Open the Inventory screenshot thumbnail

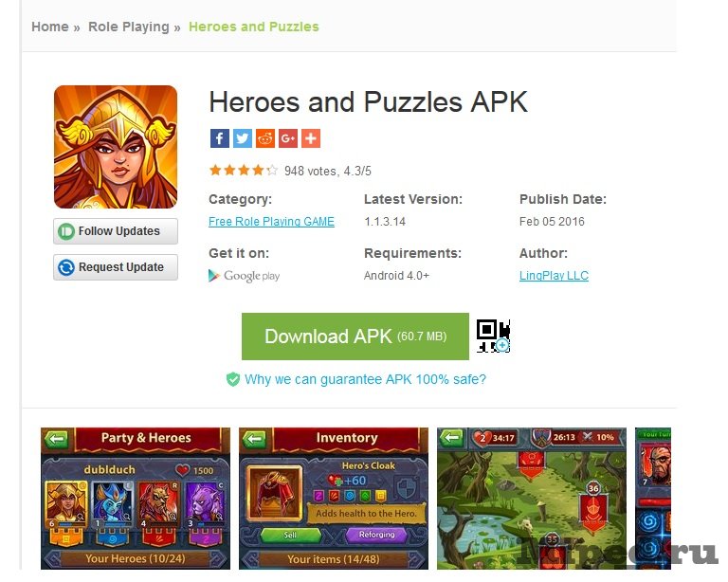tap(334, 499)
